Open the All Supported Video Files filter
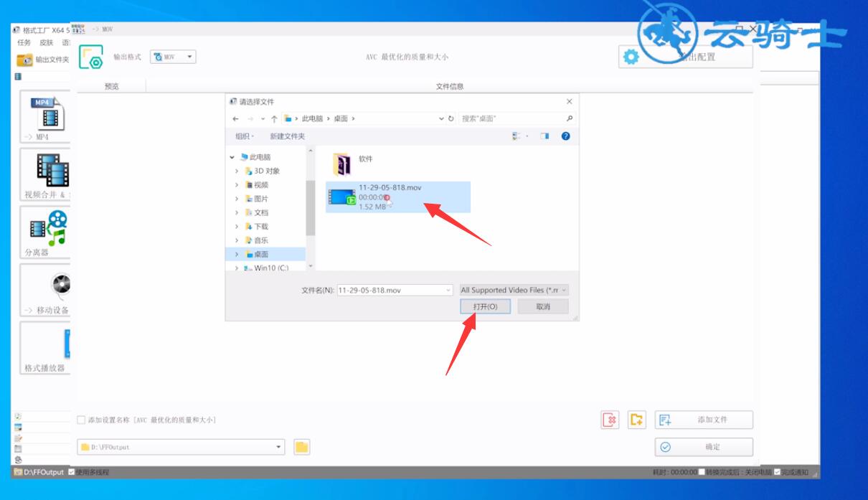The width and height of the screenshot is (868, 500). 514,290
